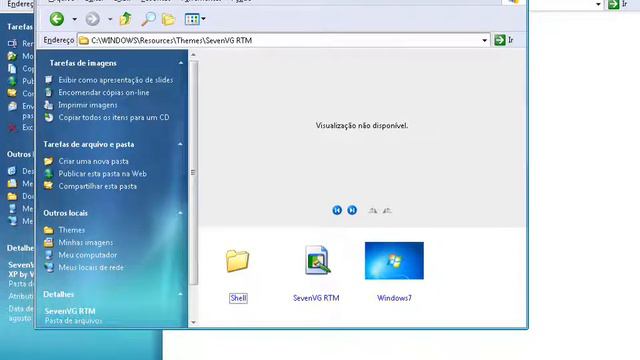This screenshot has width=640, height=360.
Task: Go up one folder level
Action: pyautogui.click(x=125, y=19)
